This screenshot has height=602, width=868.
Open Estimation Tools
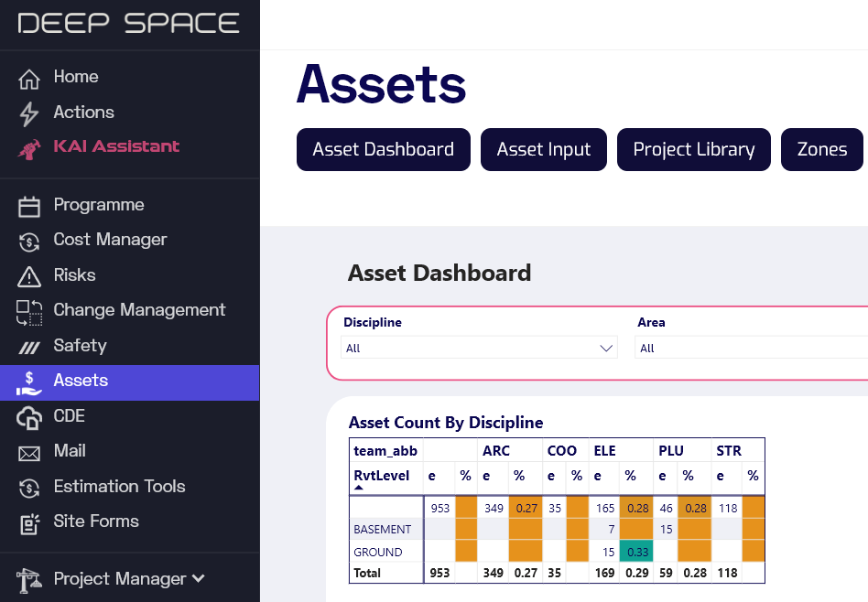[x=120, y=487]
